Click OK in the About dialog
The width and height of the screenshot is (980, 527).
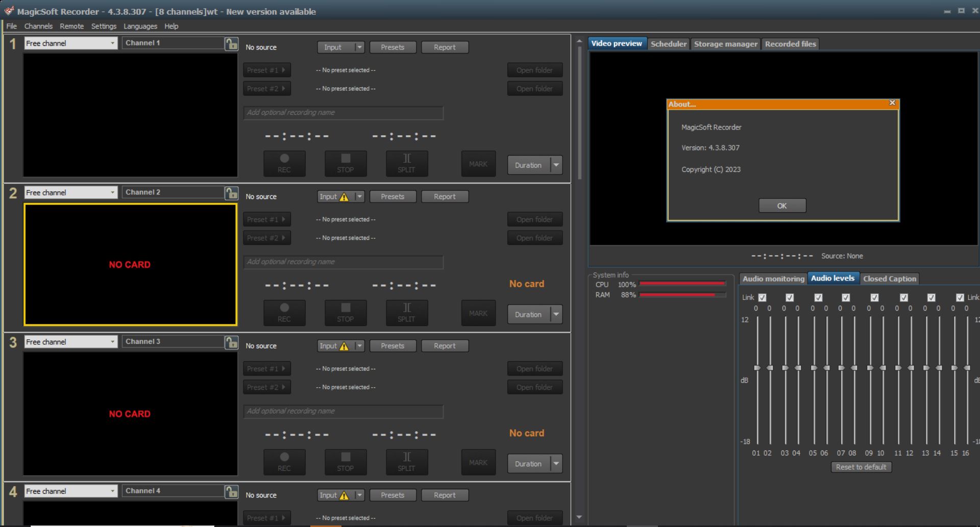[x=782, y=206]
